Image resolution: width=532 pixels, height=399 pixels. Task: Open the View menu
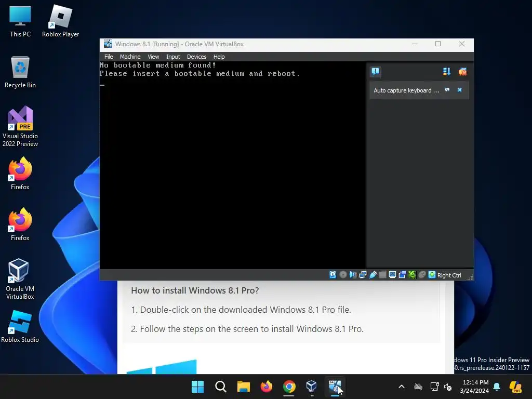(x=153, y=57)
